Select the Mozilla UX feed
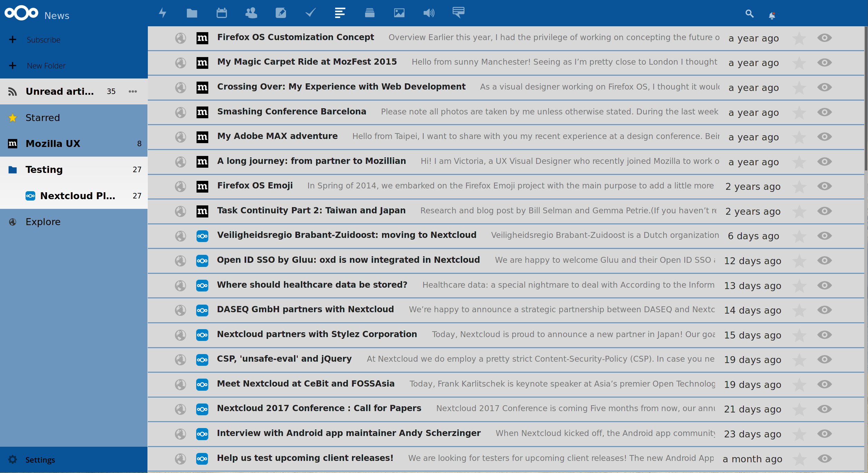The height and width of the screenshot is (473, 868). coord(53,144)
